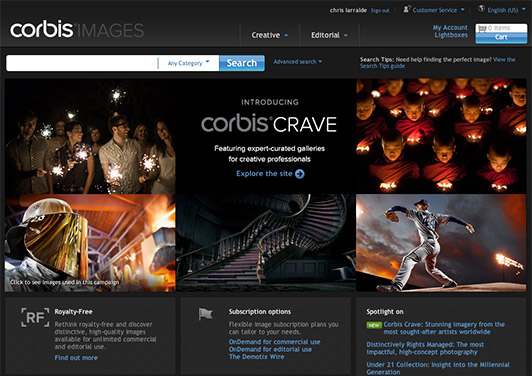Click the Corbis Images logo
This screenshot has width=532, height=376.
click(77, 30)
